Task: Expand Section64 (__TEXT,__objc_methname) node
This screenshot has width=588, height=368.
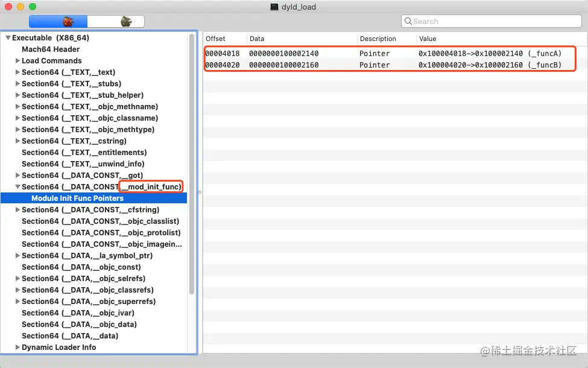Action: point(17,107)
